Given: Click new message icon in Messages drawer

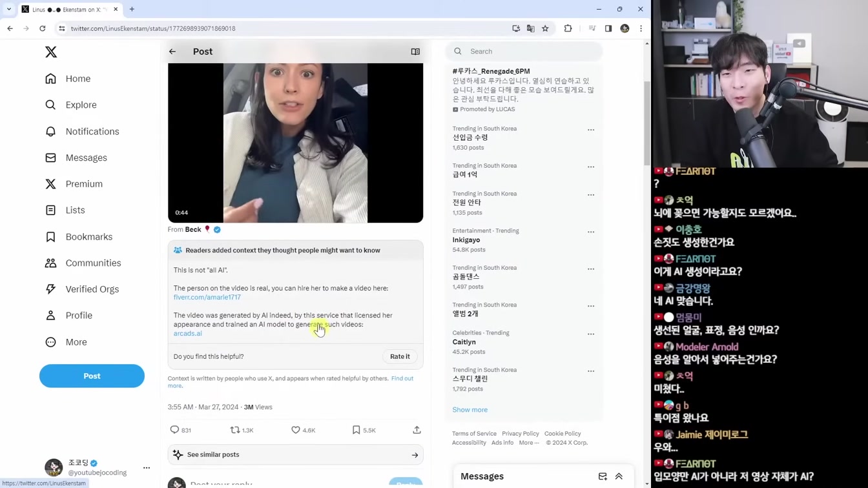Looking at the screenshot, I should pos(603,476).
